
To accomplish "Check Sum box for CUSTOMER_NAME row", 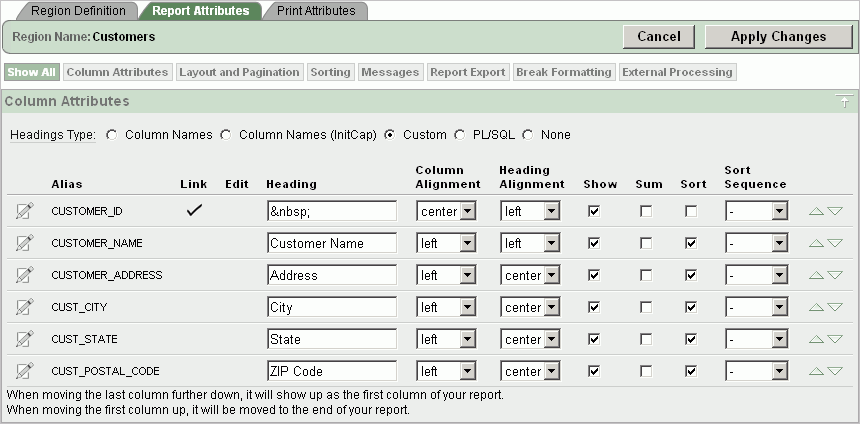I will [x=647, y=243].
